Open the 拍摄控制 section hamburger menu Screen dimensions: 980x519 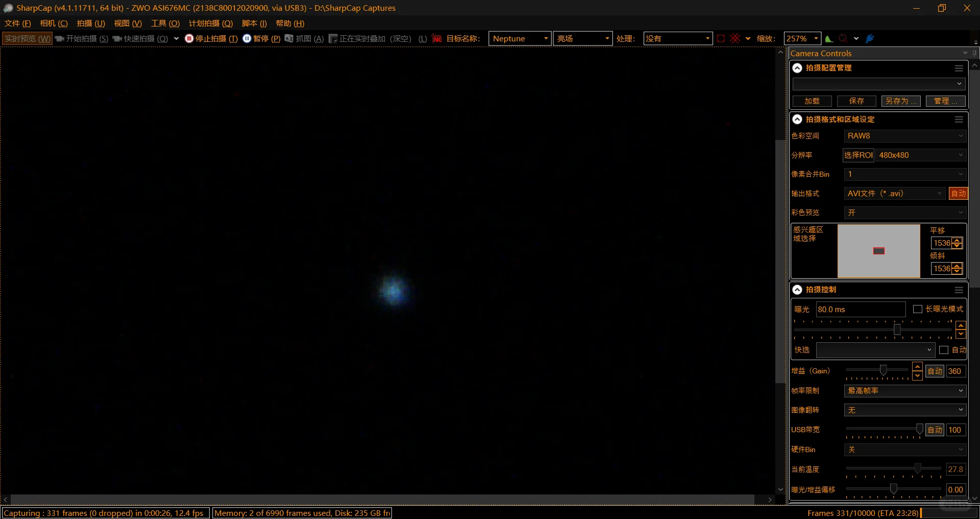click(x=959, y=290)
